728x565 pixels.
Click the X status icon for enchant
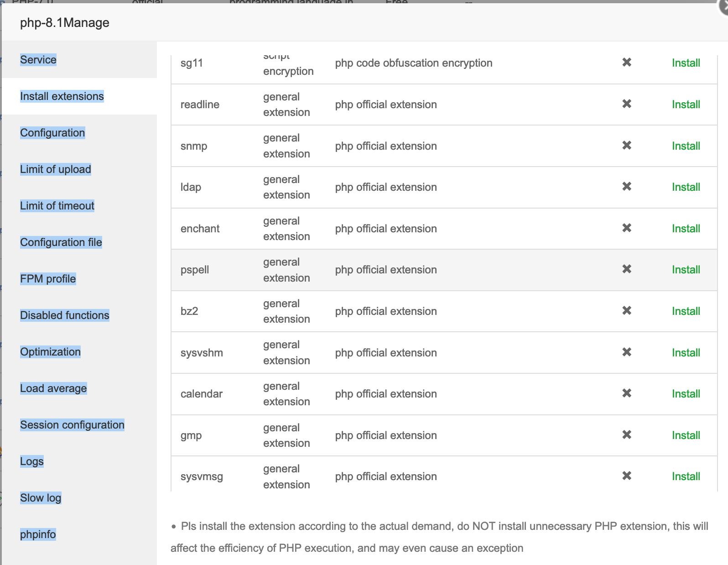pos(627,228)
